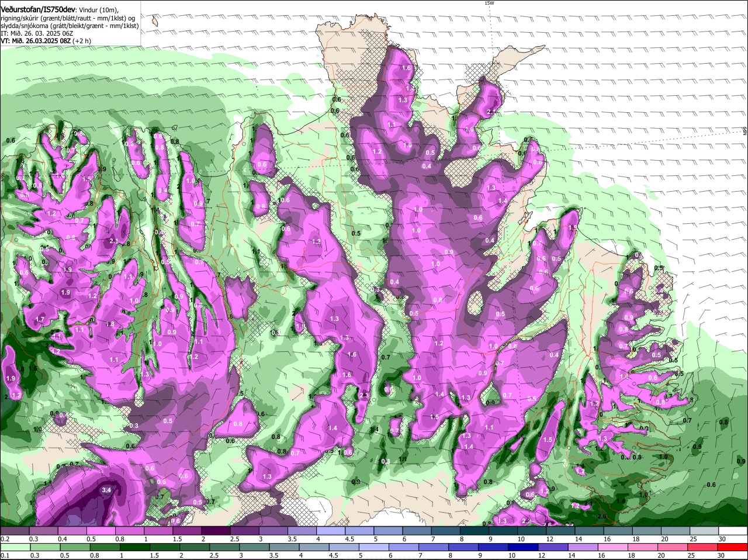Click the slydda/snjókoma legend description line
This screenshot has width=748, height=560.
click(70, 26)
